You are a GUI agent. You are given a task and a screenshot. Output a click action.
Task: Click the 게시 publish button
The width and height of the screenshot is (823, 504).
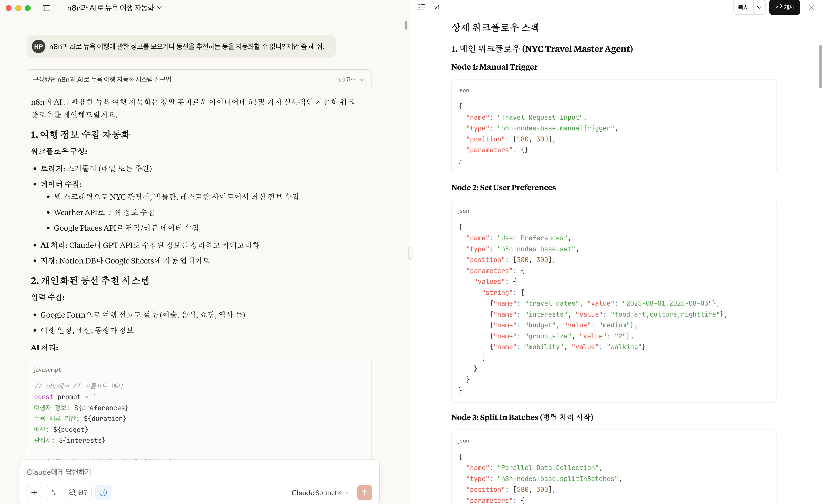pos(784,7)
